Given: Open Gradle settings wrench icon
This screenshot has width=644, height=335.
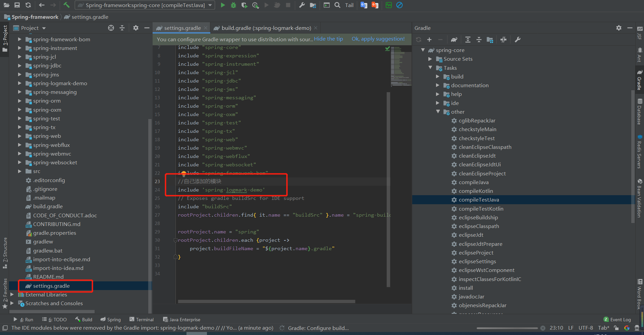Looking at the screenshot, I should coord(518,40).
